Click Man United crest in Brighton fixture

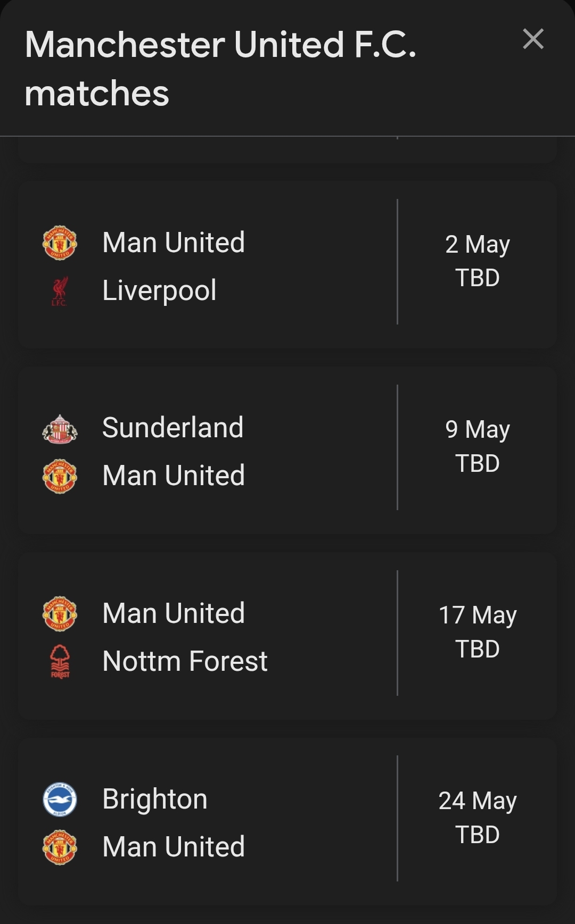tap(60, 847)
